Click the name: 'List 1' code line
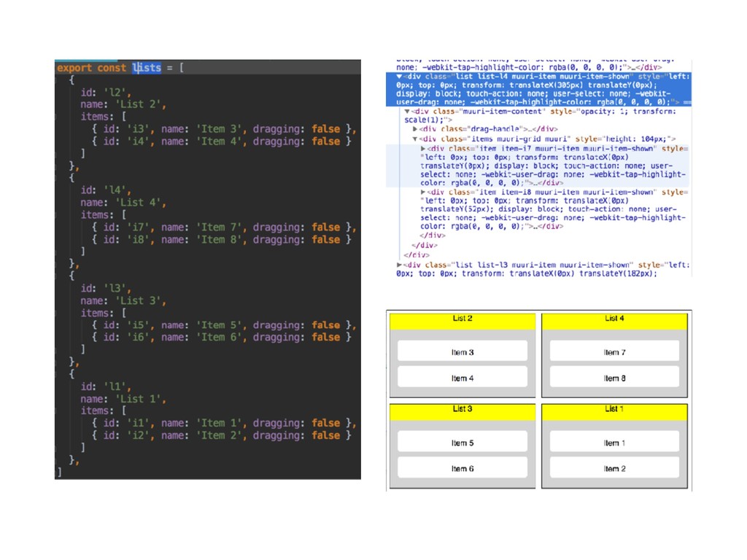The width and height of the screenshot is (747, 560). (x=123, y=399)
